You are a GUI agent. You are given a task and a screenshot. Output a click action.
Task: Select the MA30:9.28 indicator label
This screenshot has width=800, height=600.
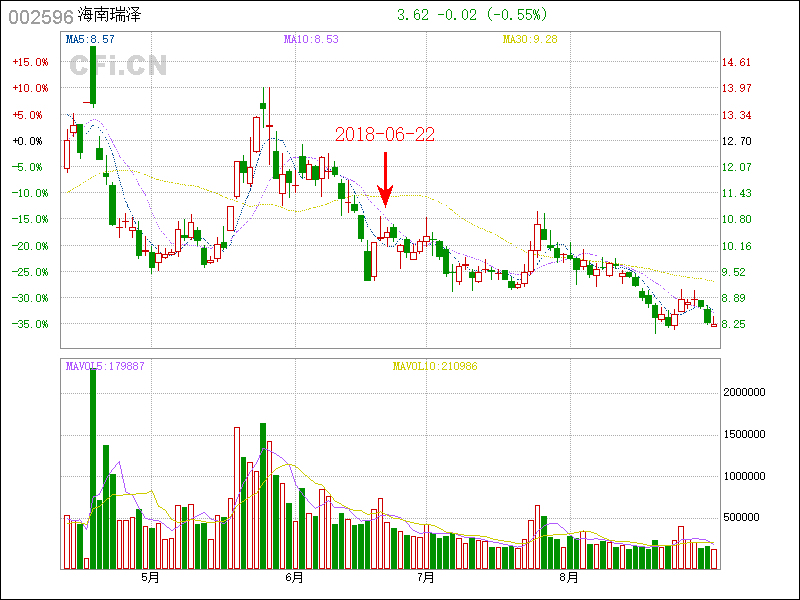click(x=530, y=39)
